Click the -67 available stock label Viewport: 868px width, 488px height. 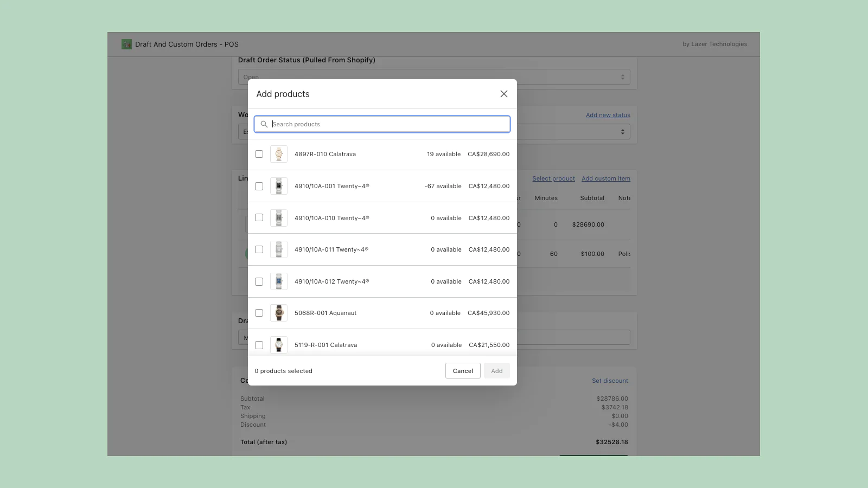pyautogui.click(x=443, y=186)
